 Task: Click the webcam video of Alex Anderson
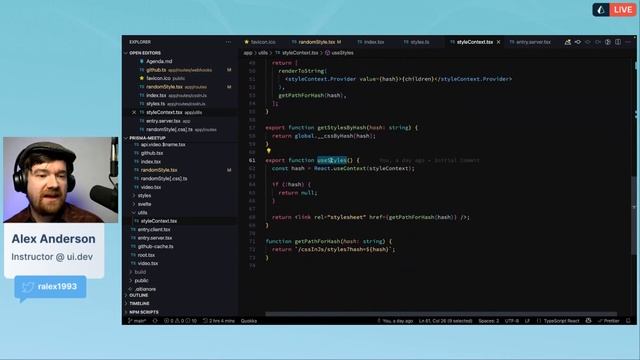(60, 180)
